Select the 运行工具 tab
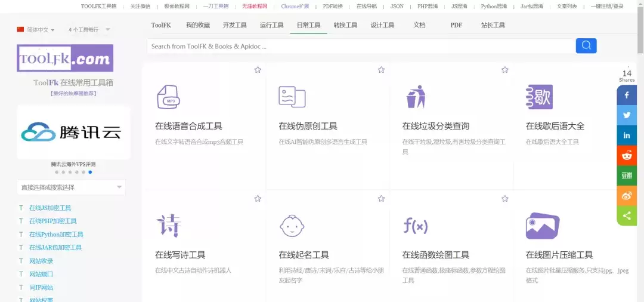 click(272, 25)
